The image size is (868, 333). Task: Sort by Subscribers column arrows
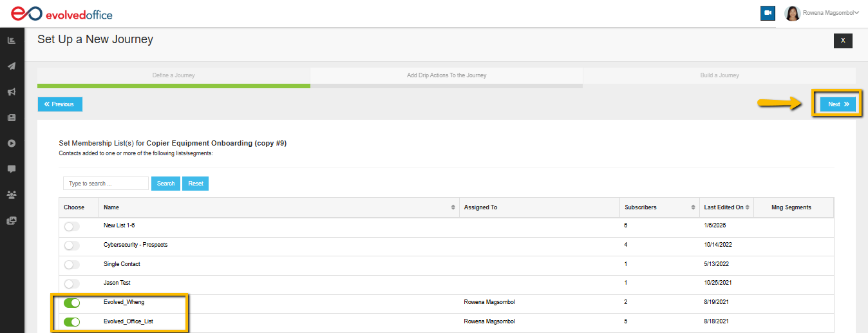[693, 207]
